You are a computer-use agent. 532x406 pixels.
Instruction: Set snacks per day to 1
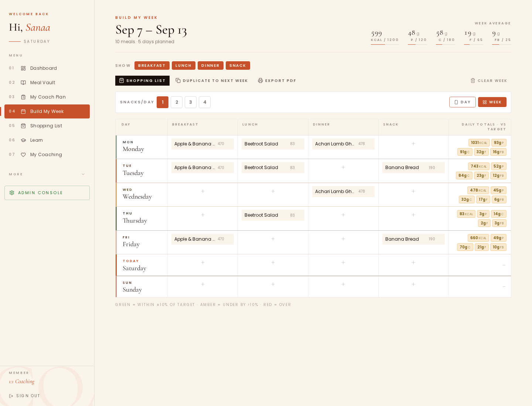[163, 102]
